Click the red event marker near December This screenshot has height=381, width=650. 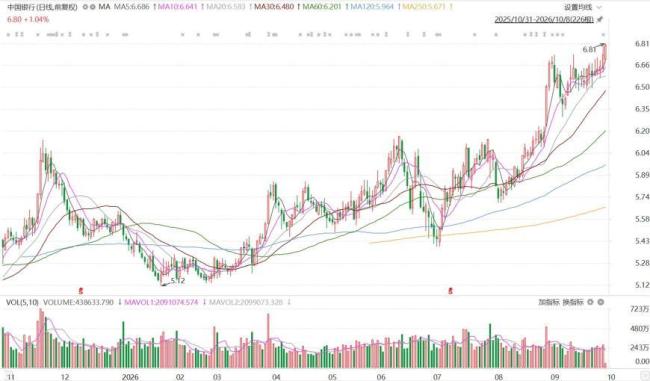coord(81,291)
